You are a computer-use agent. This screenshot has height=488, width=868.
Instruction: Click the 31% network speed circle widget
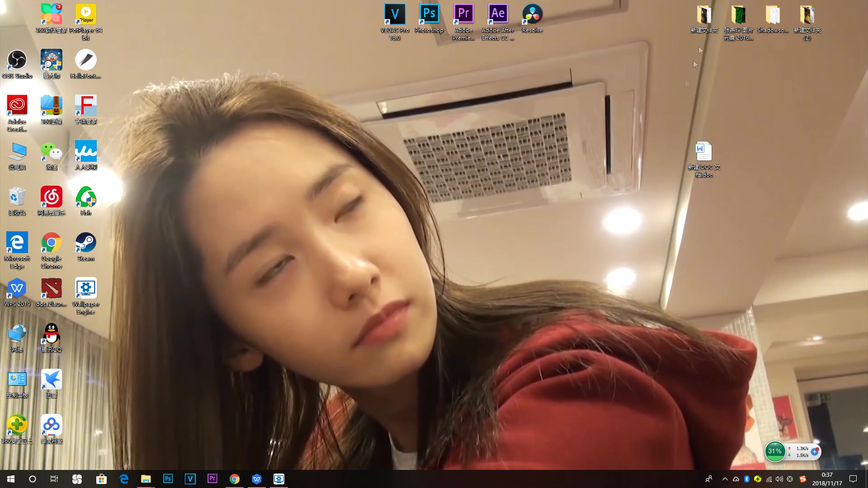[774, 451]
